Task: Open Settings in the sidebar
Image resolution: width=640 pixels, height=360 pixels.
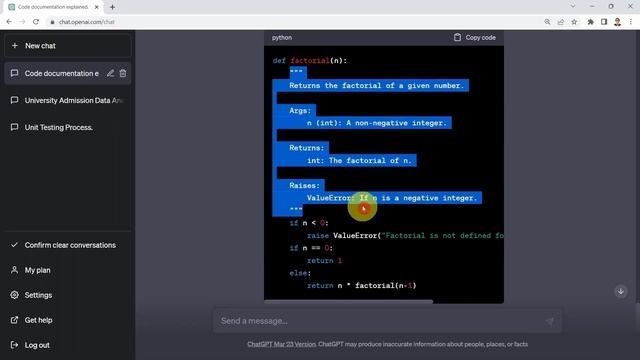Action: [68, 295]
